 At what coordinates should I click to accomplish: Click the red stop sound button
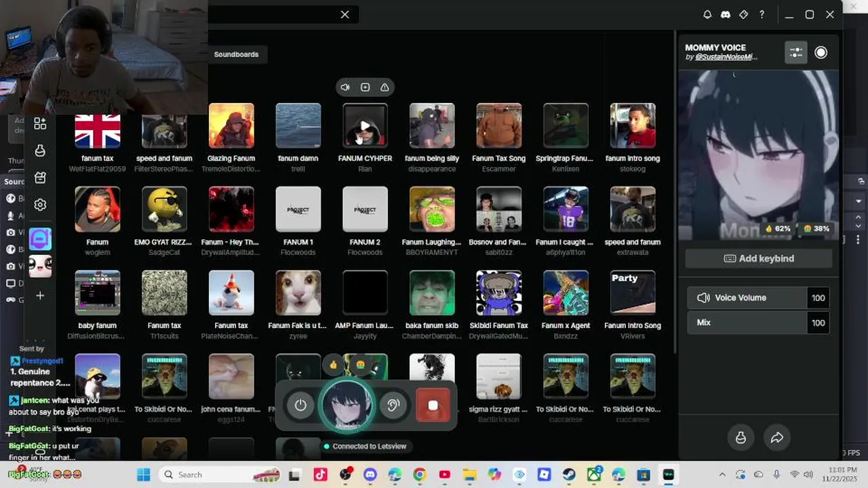(x=433, y=405)
